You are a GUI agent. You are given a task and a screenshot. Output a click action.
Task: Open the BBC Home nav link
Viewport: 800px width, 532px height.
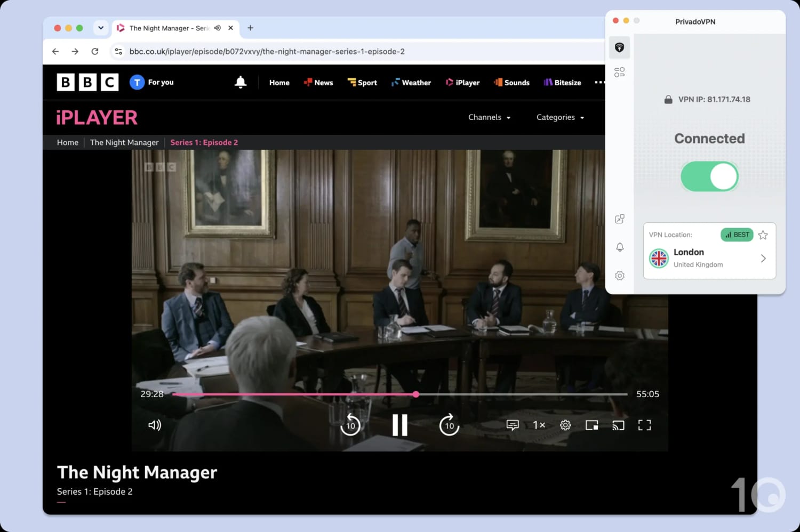(279, 83)
